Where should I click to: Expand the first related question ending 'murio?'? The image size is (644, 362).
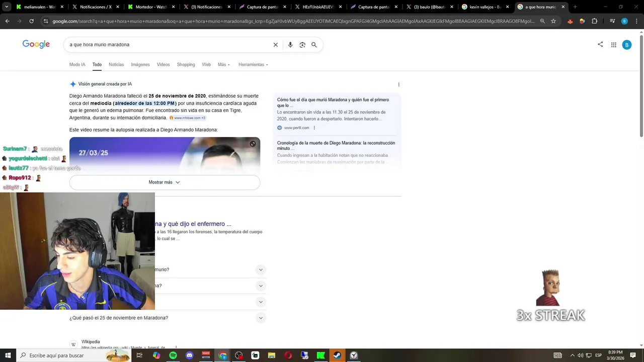tap(261, 270)
